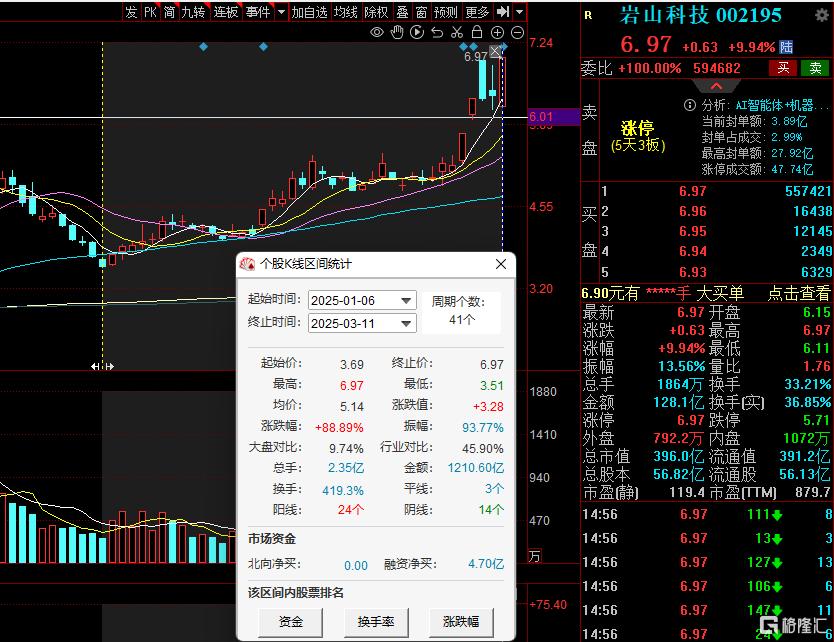This screenshot has height=642, width=834.
Task: Click 点击查看 to view large orders
Action: 798,293
